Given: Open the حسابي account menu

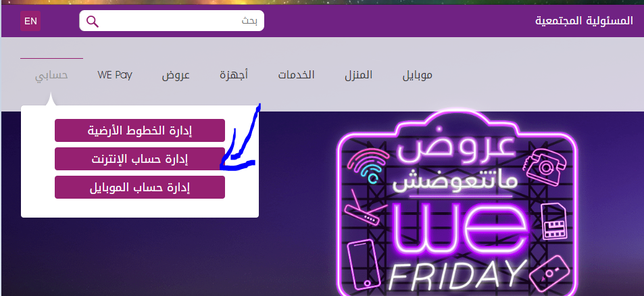Looking at the screenshot, I should (51, 76).
